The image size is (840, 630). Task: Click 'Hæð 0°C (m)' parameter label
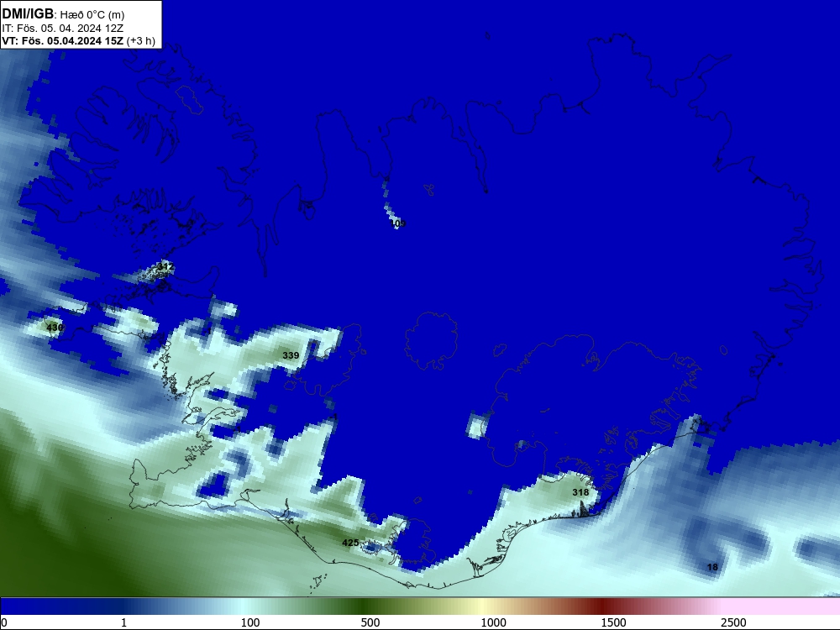pos(92,15)
